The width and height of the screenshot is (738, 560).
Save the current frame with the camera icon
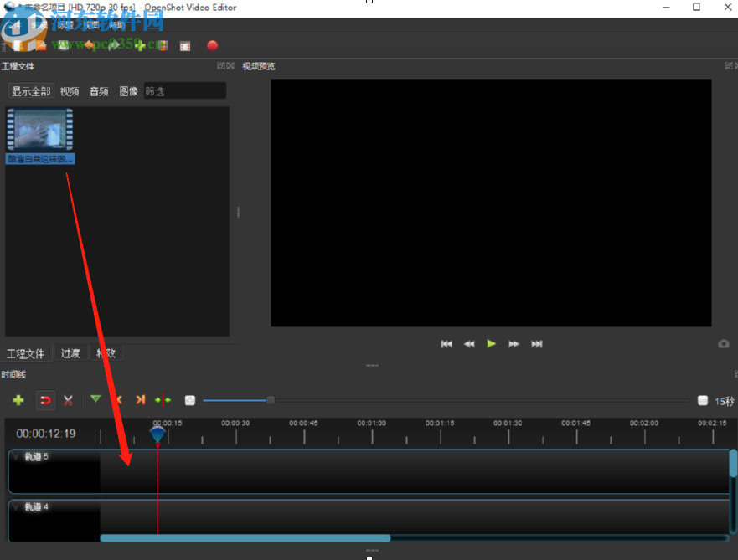724,344
